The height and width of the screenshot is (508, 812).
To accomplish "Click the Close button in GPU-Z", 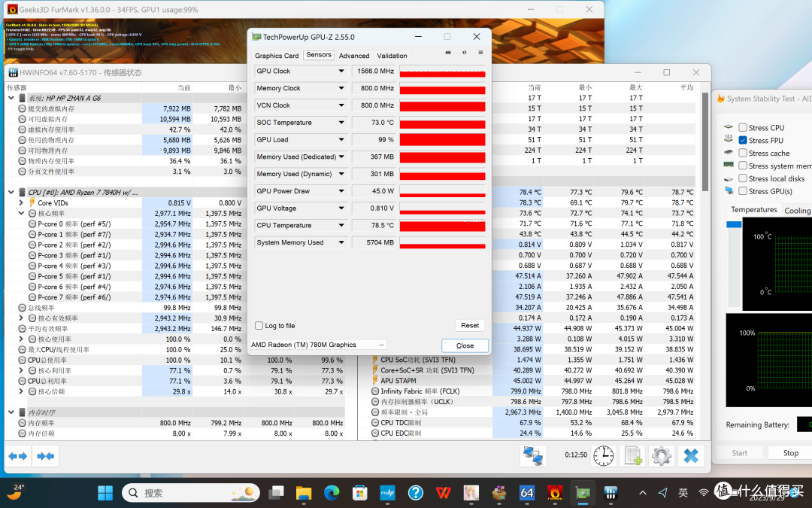I will (x=465, y=345).
